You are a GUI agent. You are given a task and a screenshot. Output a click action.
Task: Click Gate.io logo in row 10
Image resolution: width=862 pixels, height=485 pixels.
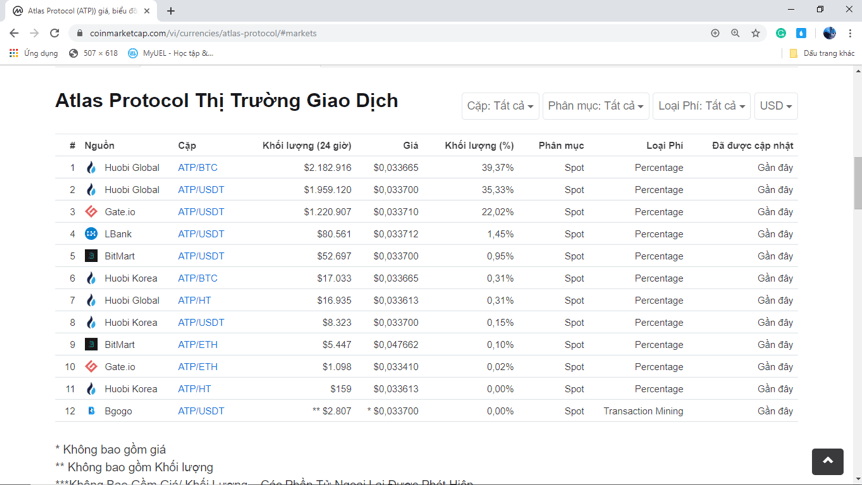pos(91,367)
